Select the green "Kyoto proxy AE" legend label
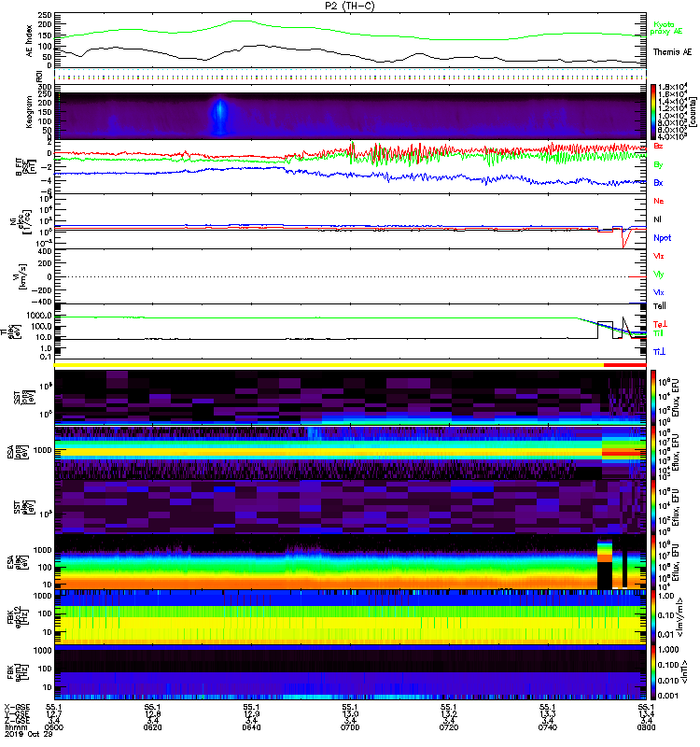700x747 pixels. tap(665, 28)
